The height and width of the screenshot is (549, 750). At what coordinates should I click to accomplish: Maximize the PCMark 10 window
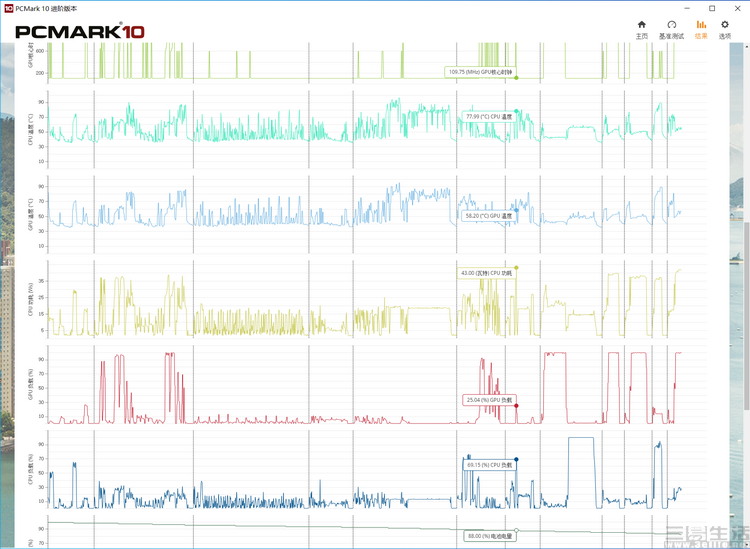pos(712,8)
